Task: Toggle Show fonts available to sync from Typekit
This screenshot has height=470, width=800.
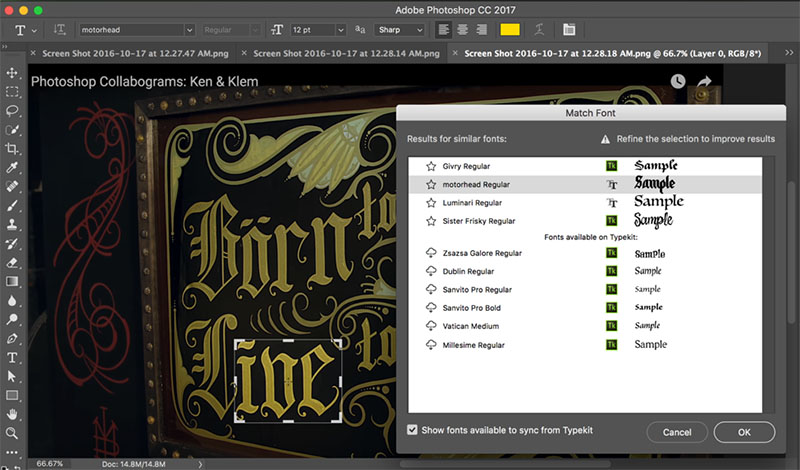Action: click(x=412, y=430)
